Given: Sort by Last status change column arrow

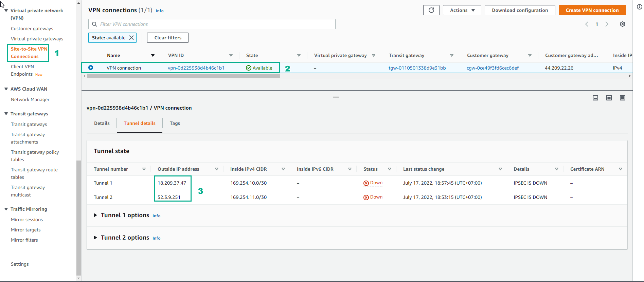Looking at the screenshot, I should (500, 169).
